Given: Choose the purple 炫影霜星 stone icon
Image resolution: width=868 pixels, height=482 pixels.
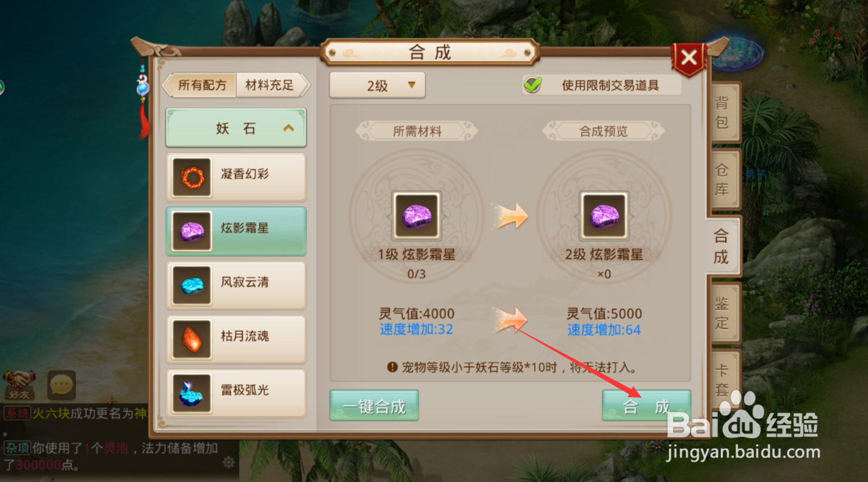Looking at the screenshot, I should pos(192,231).
